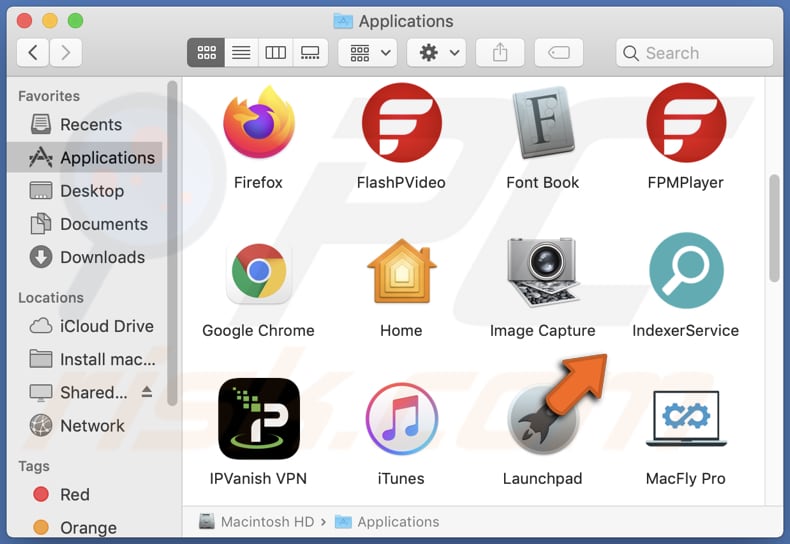The height and width of the screenshot is (544, 790).
Task: Switch to column view
Action: pyautogui.click(x=276, y=52)
